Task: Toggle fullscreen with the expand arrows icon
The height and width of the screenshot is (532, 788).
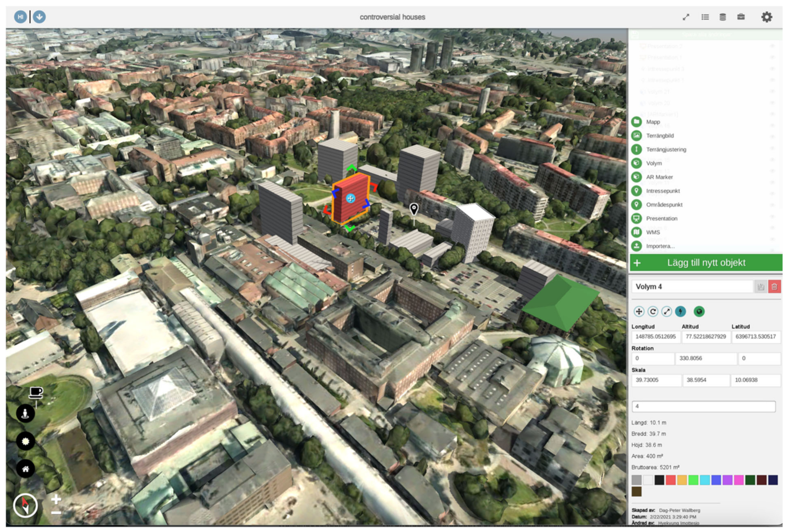Action: (686, 17)
